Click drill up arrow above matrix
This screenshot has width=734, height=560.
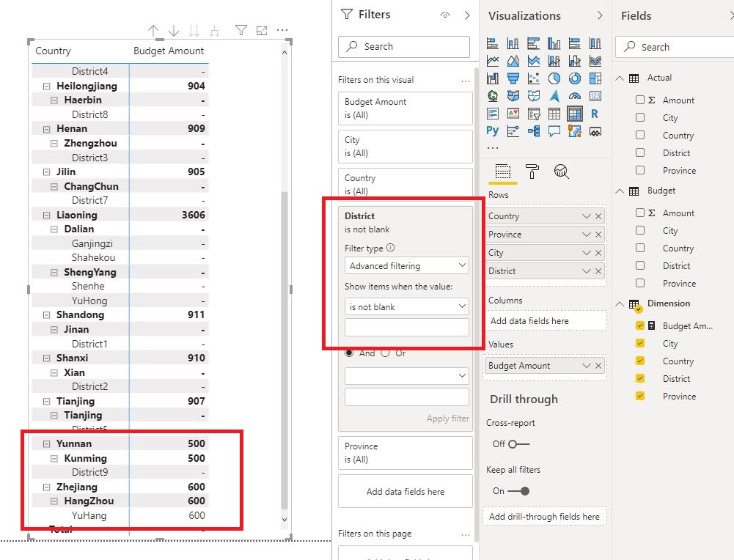(153, 31)
